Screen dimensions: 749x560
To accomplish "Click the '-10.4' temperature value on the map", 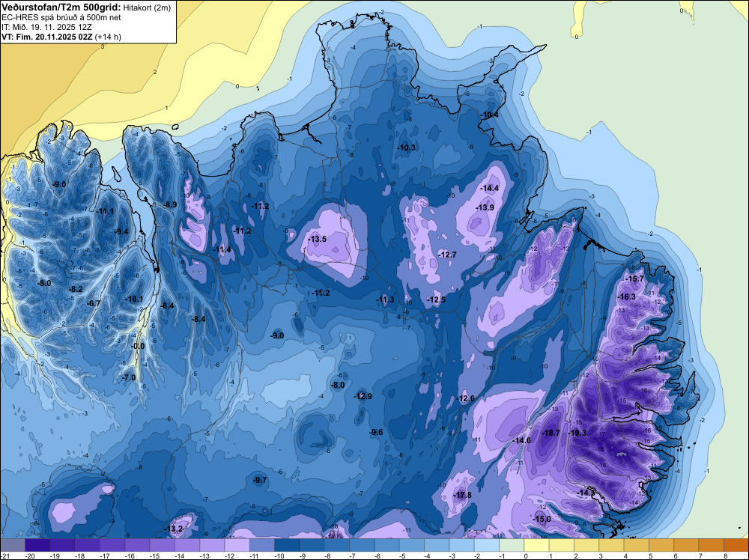I will 489,115.
